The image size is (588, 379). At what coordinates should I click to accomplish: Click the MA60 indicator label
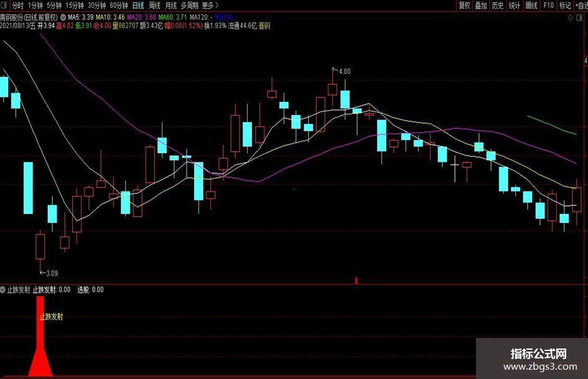[x=172, y=17]
